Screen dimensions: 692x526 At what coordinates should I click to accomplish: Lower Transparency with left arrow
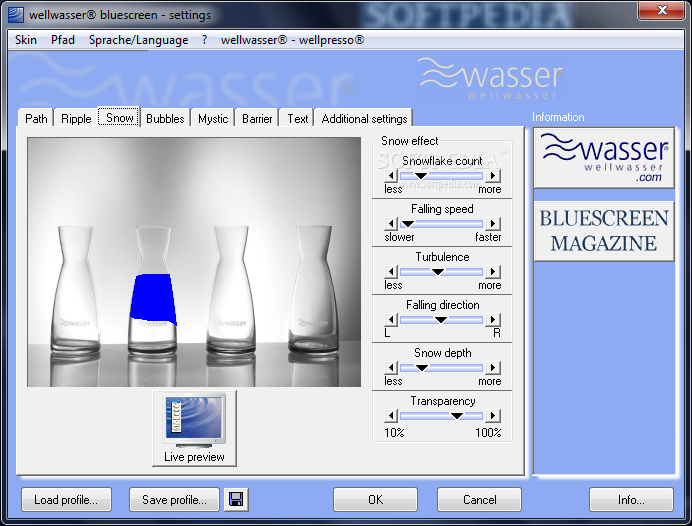click(391, 416)
